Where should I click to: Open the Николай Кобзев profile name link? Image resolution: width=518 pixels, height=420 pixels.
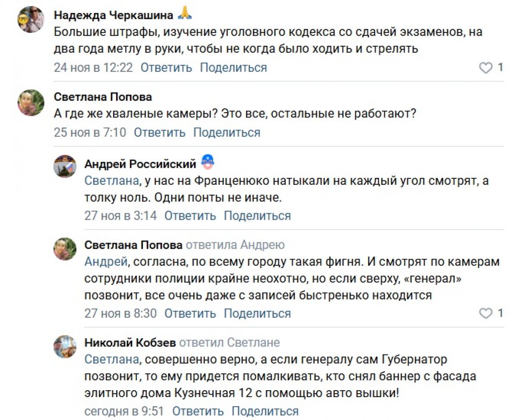[130, 343]
